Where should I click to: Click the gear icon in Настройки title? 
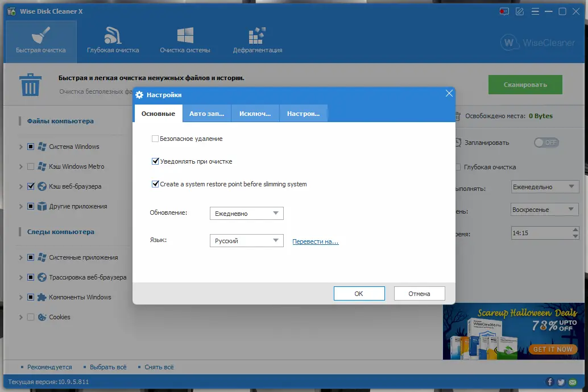pos(139,95)
